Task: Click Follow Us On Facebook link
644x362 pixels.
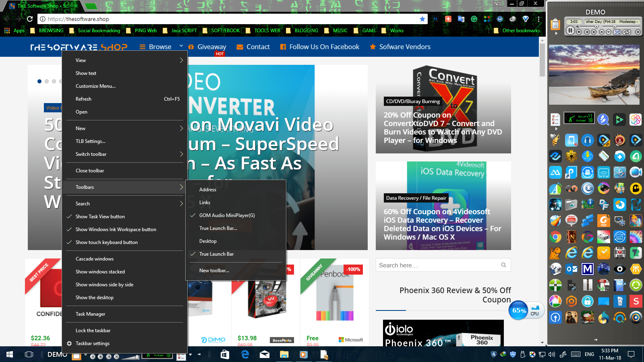Action: tap(320, 47)
